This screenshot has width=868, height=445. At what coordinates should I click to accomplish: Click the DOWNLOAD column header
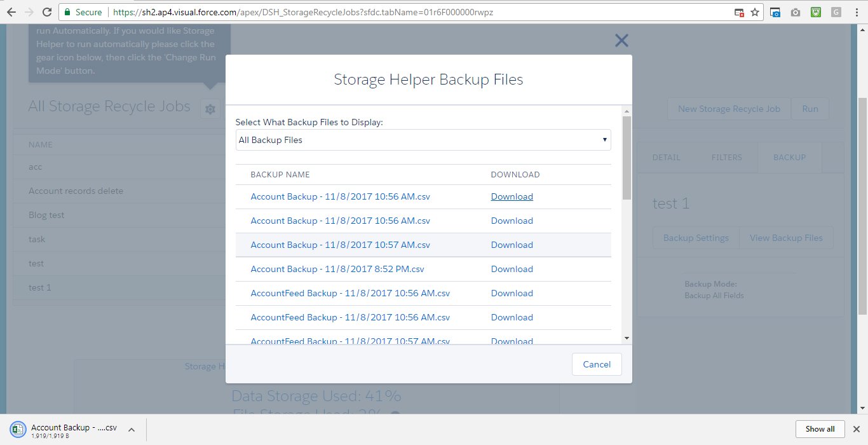tap(515, 174)
